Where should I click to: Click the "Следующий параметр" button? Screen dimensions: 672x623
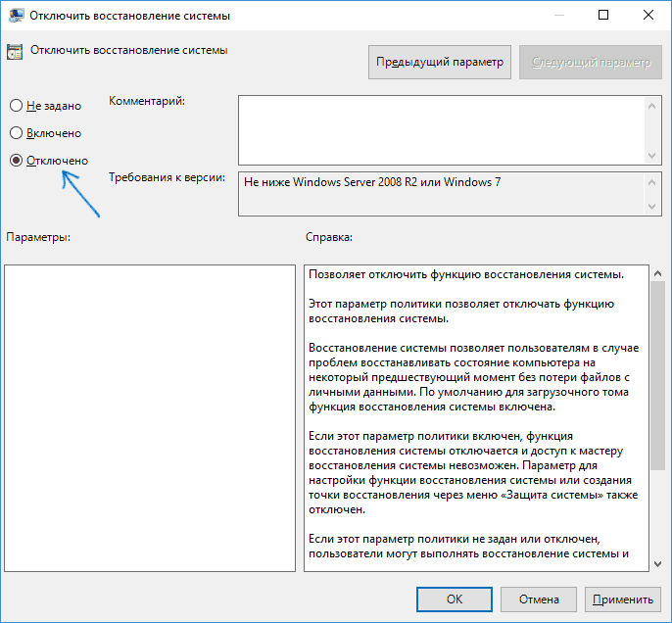click(591, 62)
